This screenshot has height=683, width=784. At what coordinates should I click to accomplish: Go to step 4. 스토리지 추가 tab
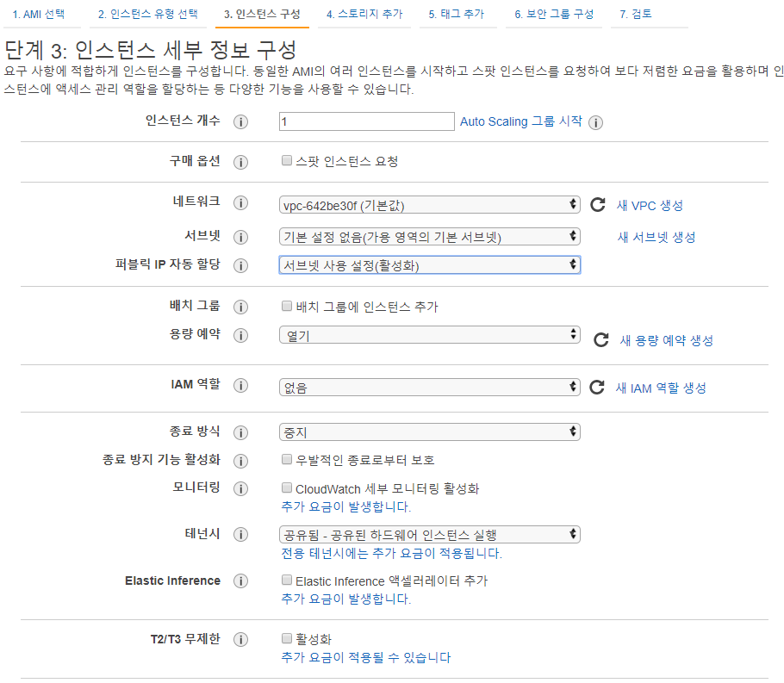[364, 14]
